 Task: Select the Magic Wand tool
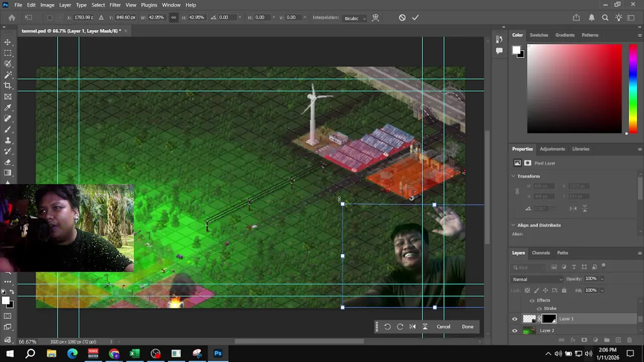point(8,74)
